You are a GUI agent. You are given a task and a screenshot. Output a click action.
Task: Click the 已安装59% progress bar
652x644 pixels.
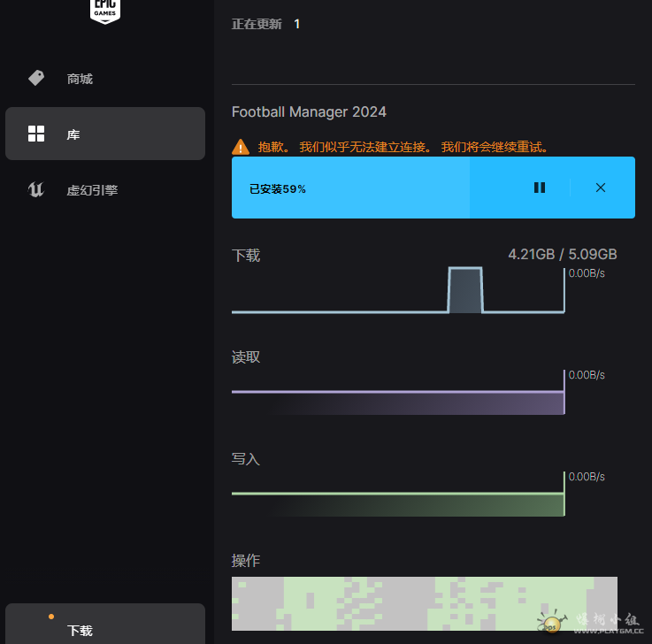[x=433, y=188]
